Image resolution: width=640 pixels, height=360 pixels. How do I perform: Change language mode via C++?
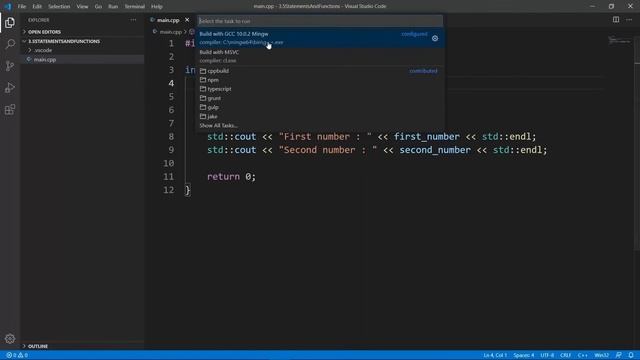[582, 355]
